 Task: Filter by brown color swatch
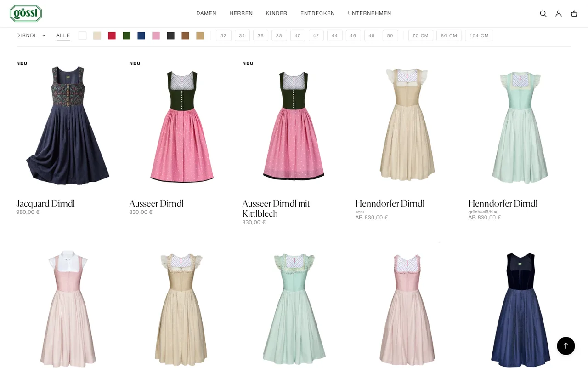(x=185, y=35)
